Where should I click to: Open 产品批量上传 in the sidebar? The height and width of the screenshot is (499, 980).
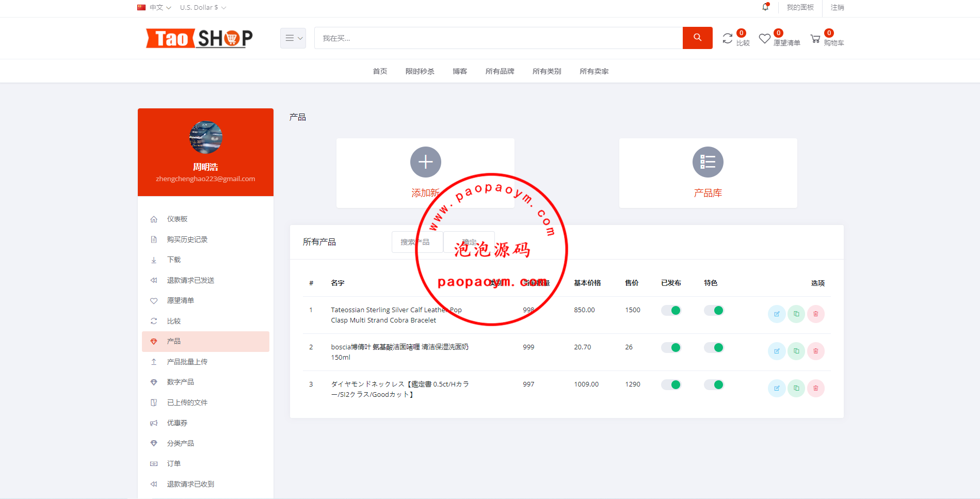pyautogui.click(x=187, y=362)
